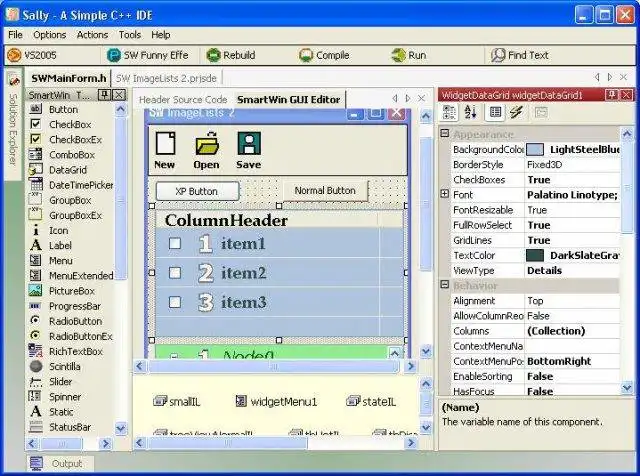Open Find Text from the toolbar

click(520, 55)
